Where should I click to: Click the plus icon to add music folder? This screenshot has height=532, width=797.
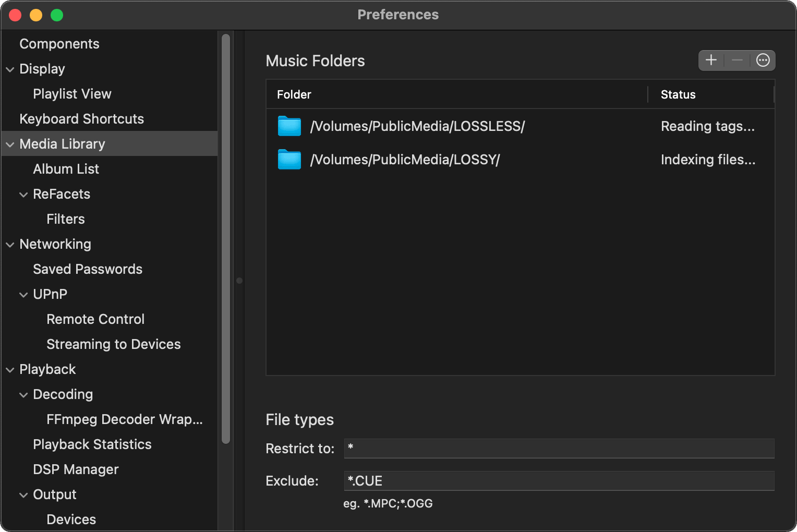click(711, 61)
